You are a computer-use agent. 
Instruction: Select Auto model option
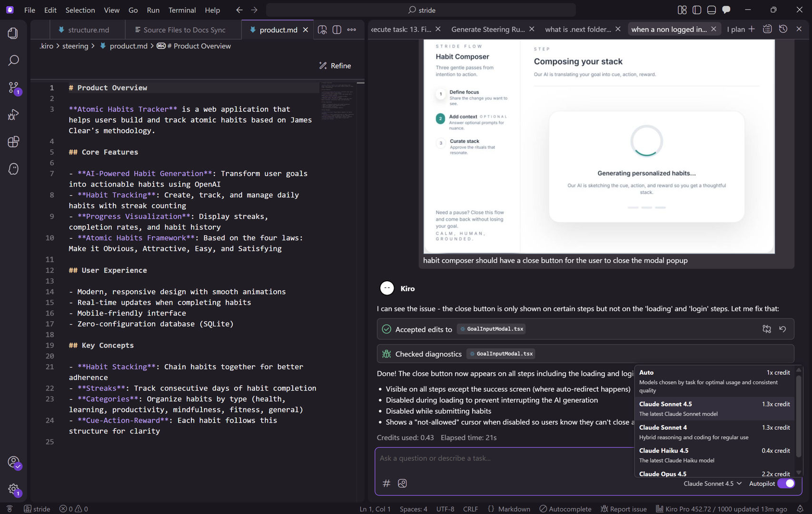click(x=714, y=381)
